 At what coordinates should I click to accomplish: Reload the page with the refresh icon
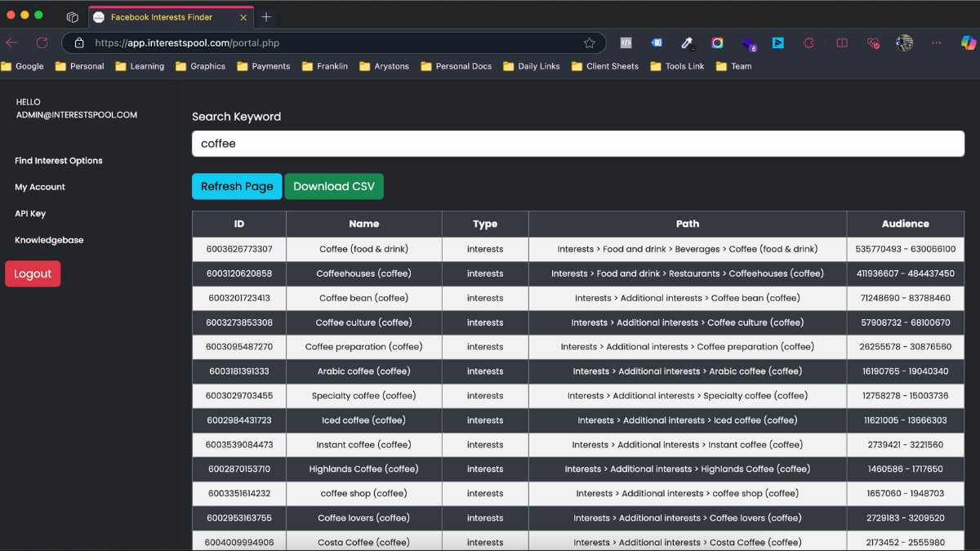point(42,42)
